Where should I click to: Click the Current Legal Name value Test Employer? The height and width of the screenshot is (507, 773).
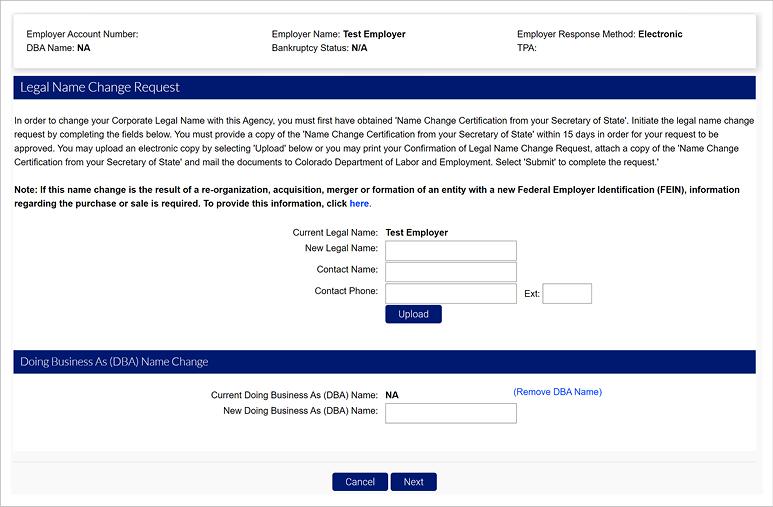416,233
